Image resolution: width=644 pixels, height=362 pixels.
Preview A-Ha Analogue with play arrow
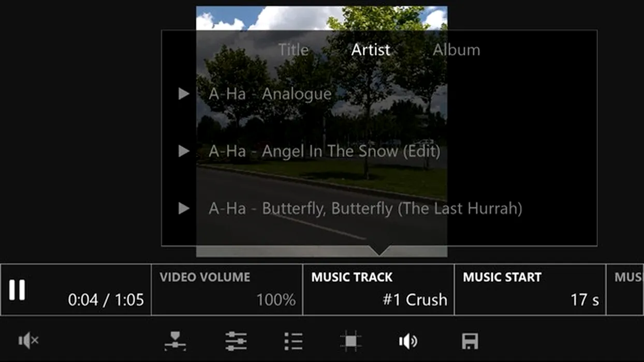184,94
